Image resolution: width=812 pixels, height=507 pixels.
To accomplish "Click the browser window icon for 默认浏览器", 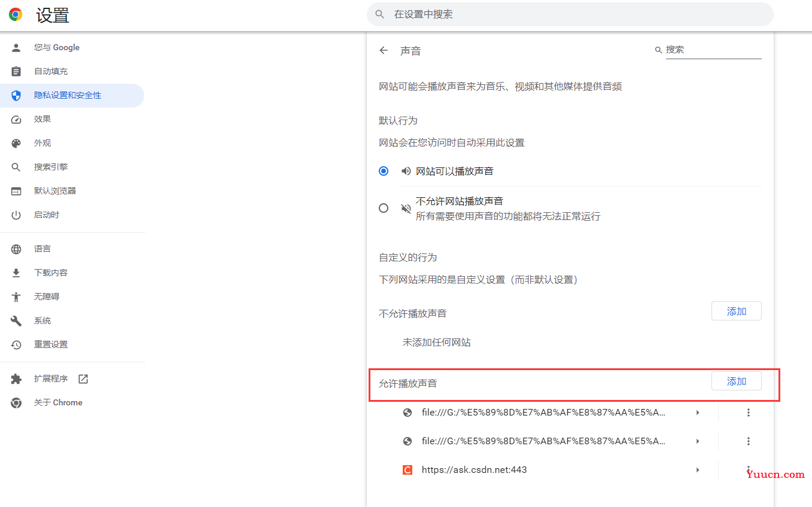I will (x=16, y=191).
